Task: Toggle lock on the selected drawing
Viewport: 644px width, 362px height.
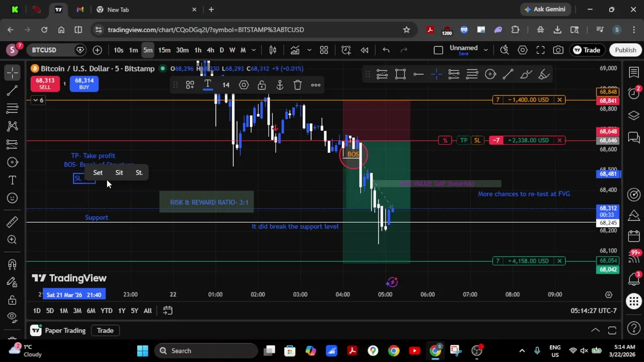Action: point(262,85)
